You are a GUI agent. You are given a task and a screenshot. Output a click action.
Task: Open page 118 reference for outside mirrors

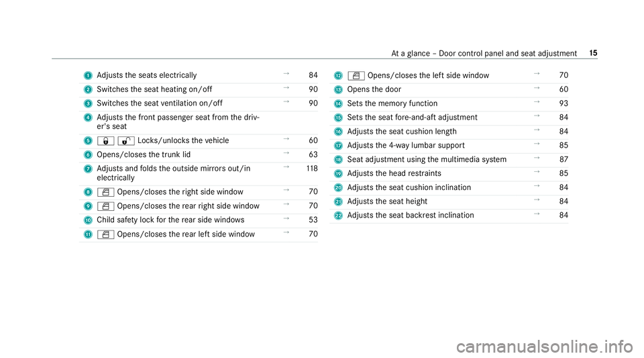[x=312, y=169]
